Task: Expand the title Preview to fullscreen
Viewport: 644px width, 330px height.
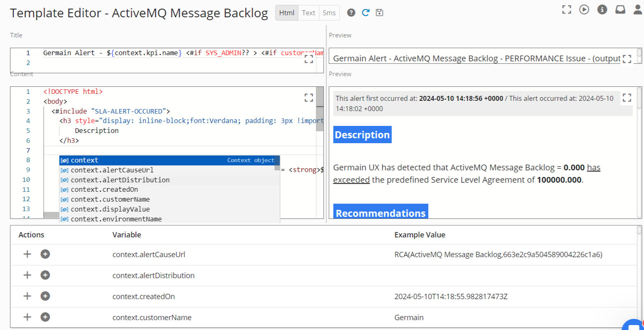Action: pyautogui.click(x=627, y=59)
